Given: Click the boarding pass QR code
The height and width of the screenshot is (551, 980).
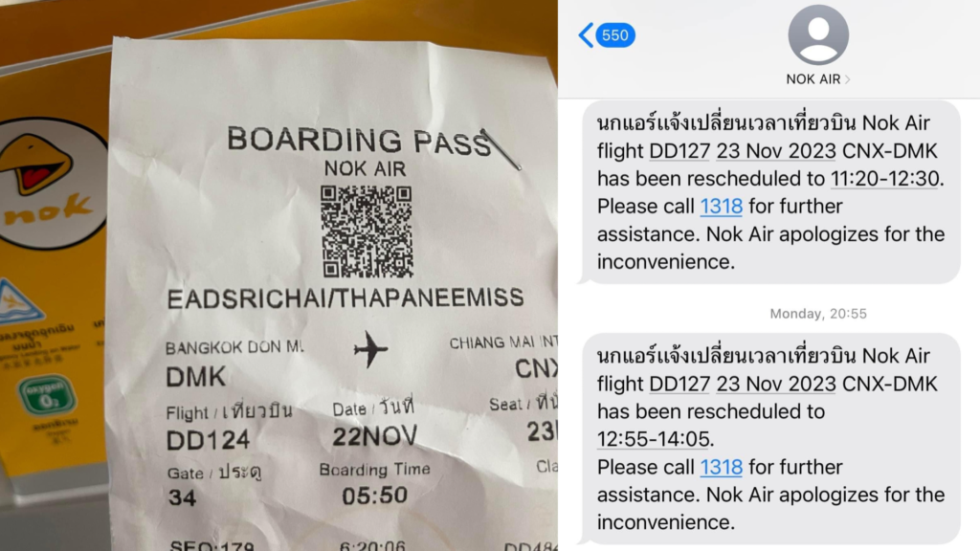Looking at the screenshot, I should [x=367, y=231].
